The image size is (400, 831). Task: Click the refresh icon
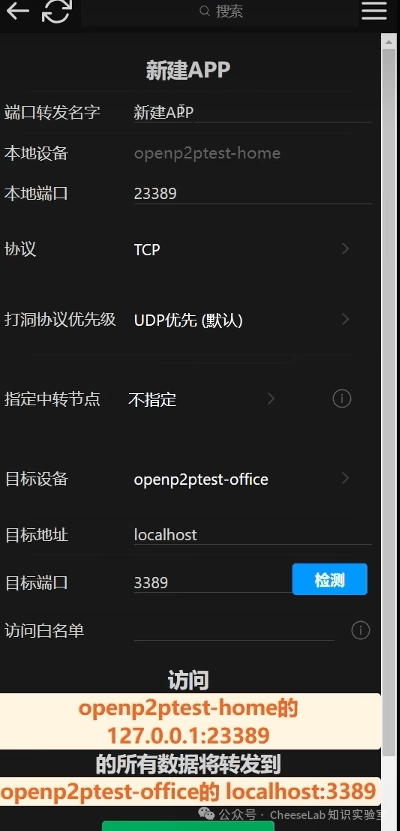pos(57,11)
